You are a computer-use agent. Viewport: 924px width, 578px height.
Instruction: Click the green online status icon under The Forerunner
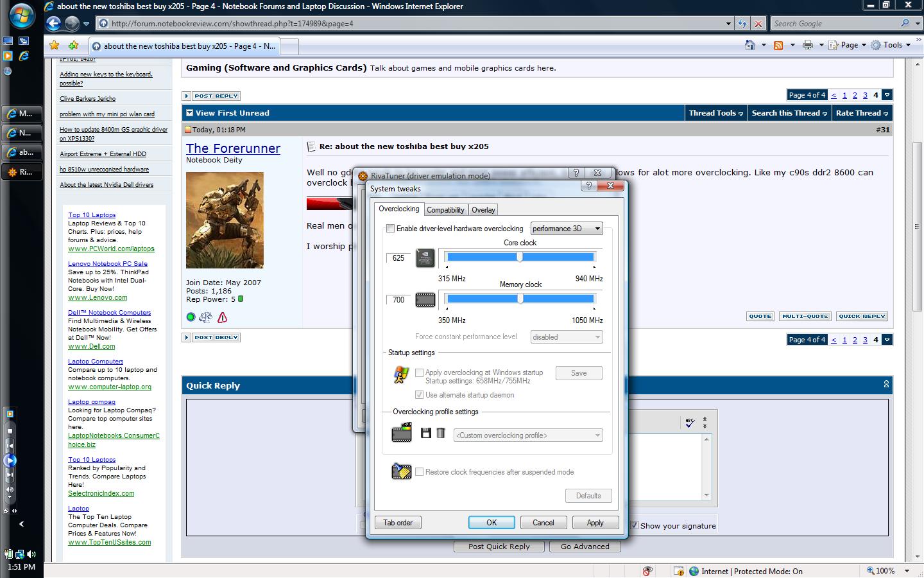click(x=191, y=317)
